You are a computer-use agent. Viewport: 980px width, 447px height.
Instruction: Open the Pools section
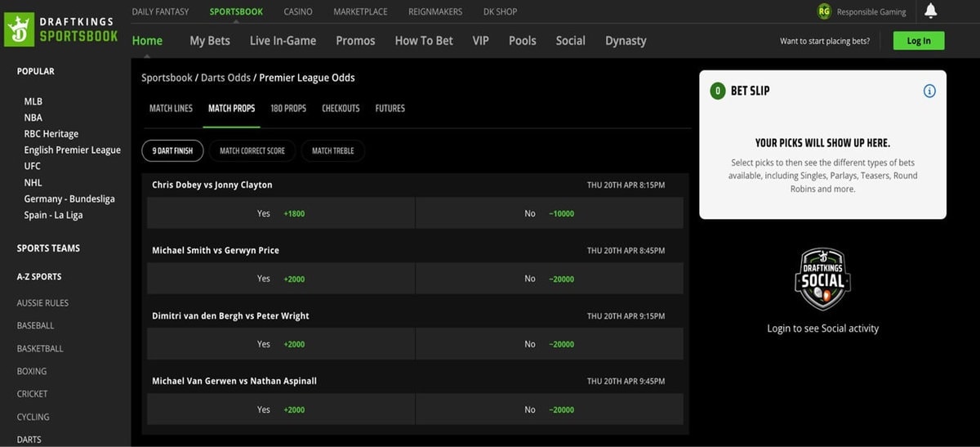(x=523, y=40)
